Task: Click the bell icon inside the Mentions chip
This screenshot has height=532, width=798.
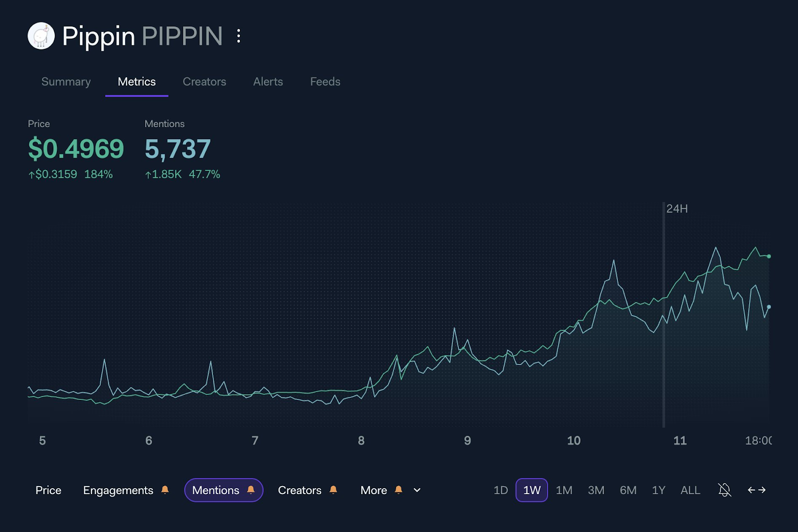Action: [x=251, y=490]
